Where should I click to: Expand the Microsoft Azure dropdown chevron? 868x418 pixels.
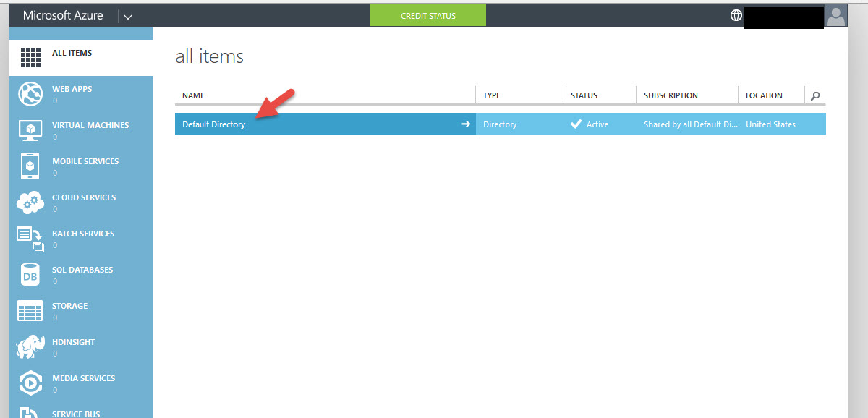pos(128,16)
